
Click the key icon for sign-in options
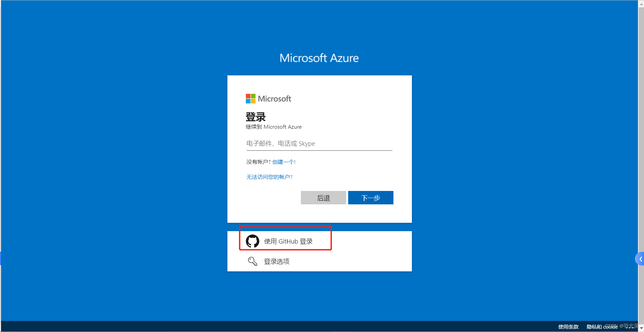point(253,261)
